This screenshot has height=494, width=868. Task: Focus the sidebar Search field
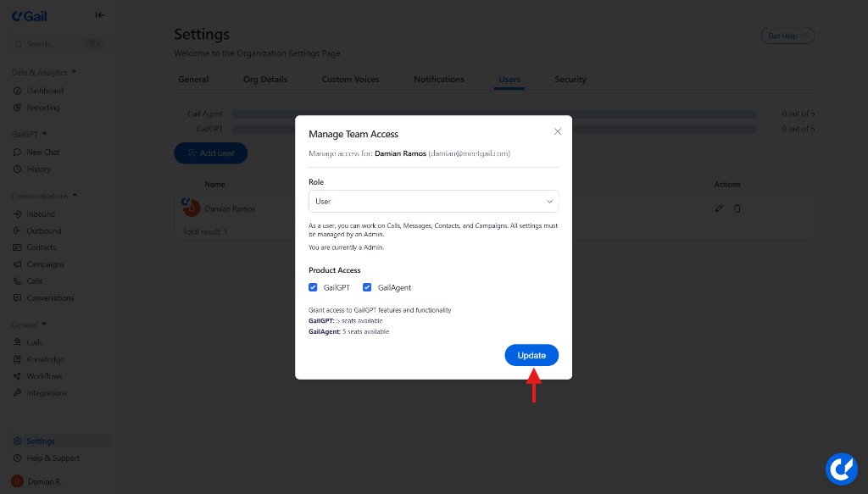pos(58,44)
